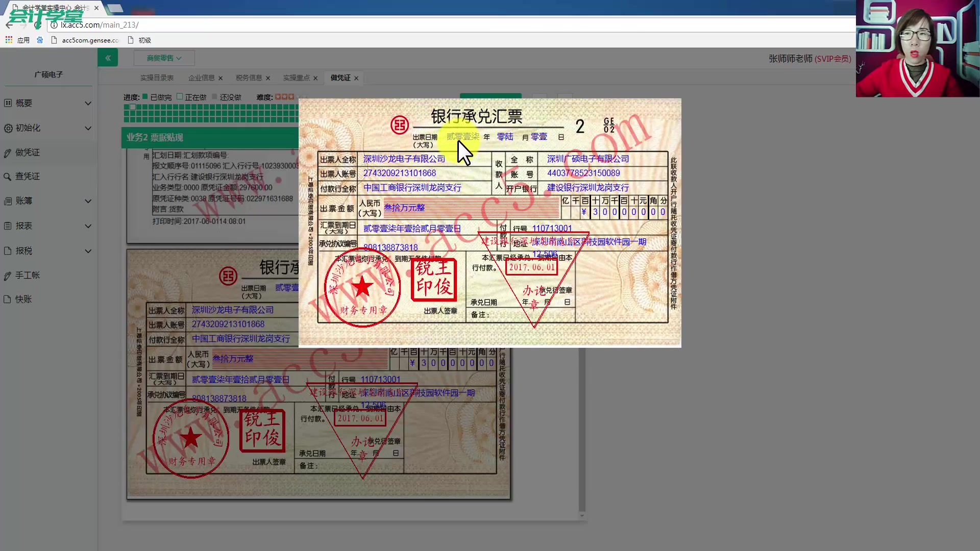
Task: Collapse the sidebar with the green « button
Action: click(108, 58)
